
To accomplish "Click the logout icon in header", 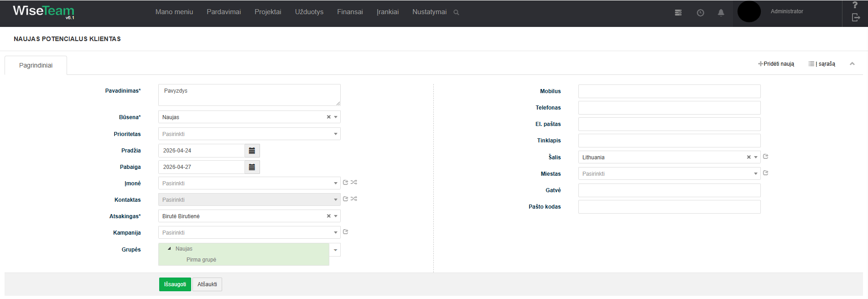I will 856,17.
